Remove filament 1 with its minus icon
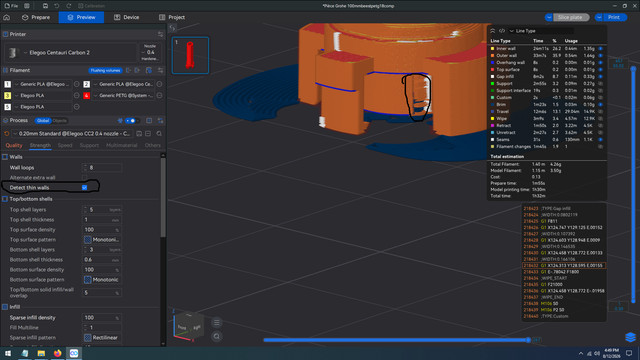The image size is (640, 360). pos(77,84)
